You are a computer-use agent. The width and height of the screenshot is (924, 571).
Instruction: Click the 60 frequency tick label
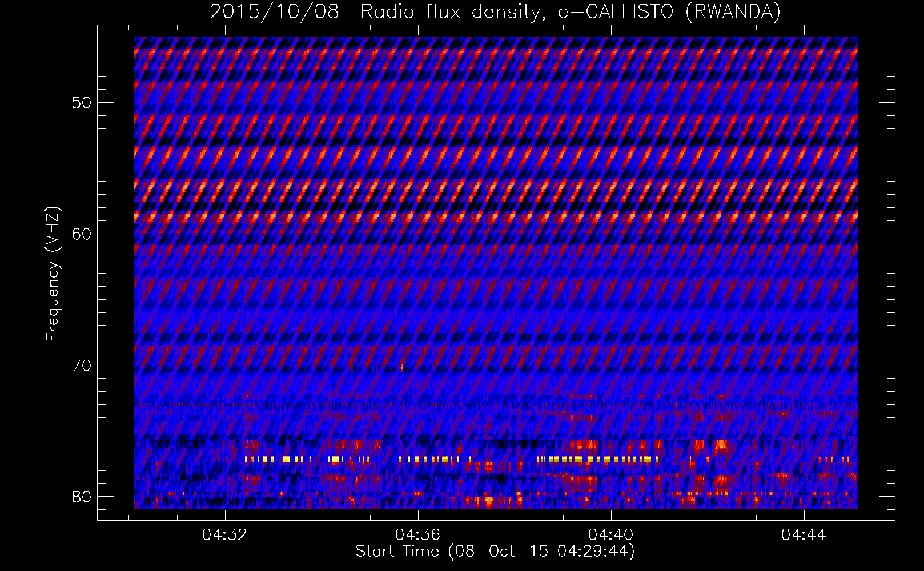click(82, 234)
